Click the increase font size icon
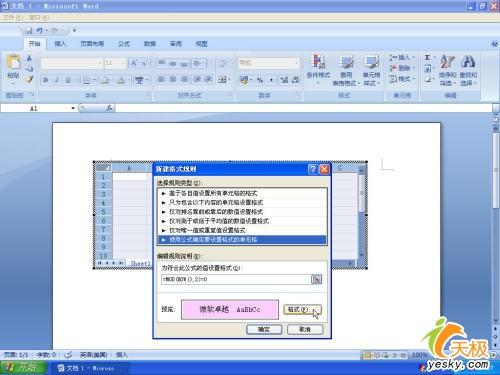Screen dimensions: 500x375 click(x=134, y=63)
